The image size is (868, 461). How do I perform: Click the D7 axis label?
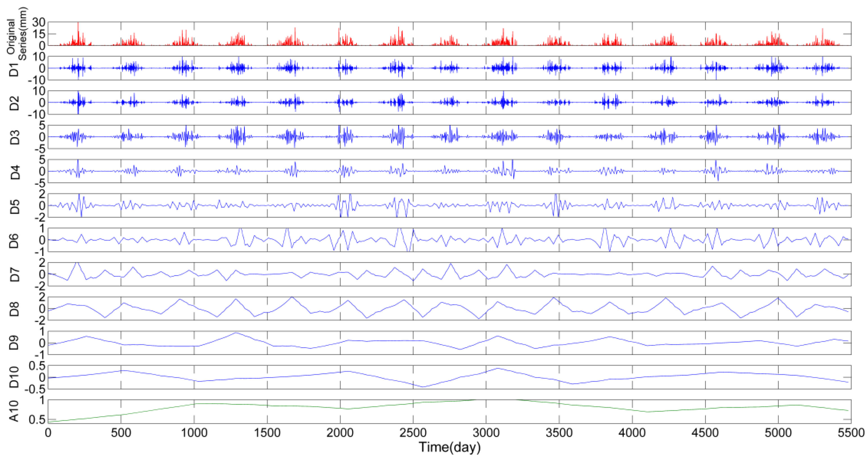tap(14, 274)
